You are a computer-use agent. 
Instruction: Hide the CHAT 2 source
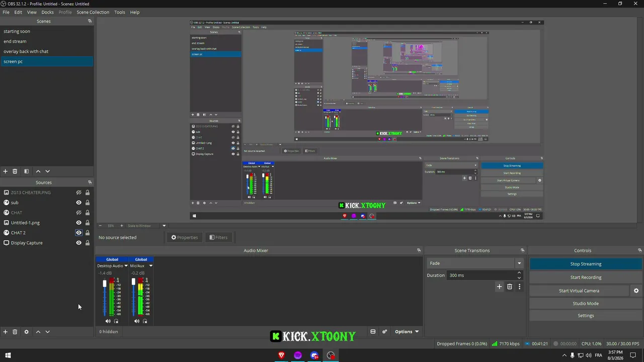click(78, 233)
